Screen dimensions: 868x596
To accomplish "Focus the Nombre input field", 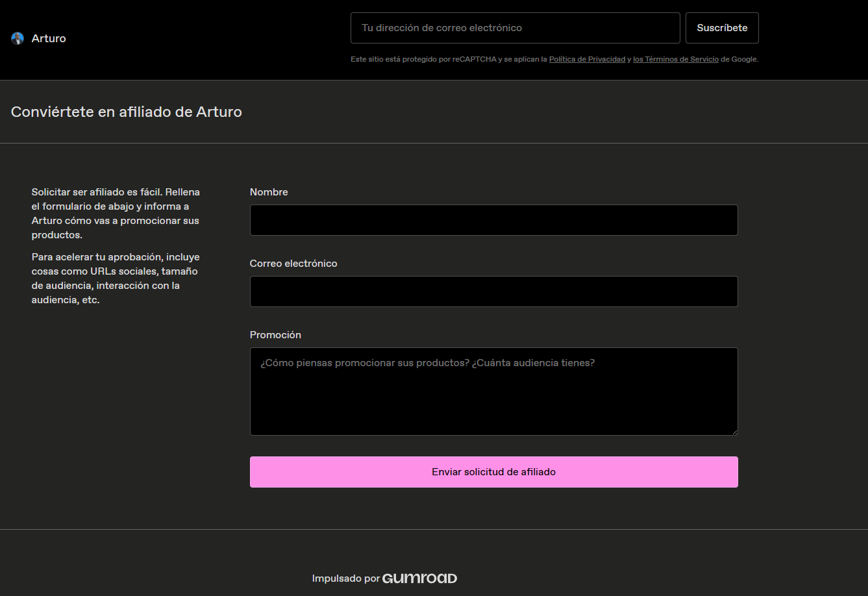I will pyautogui.click(x=494, y=220).
